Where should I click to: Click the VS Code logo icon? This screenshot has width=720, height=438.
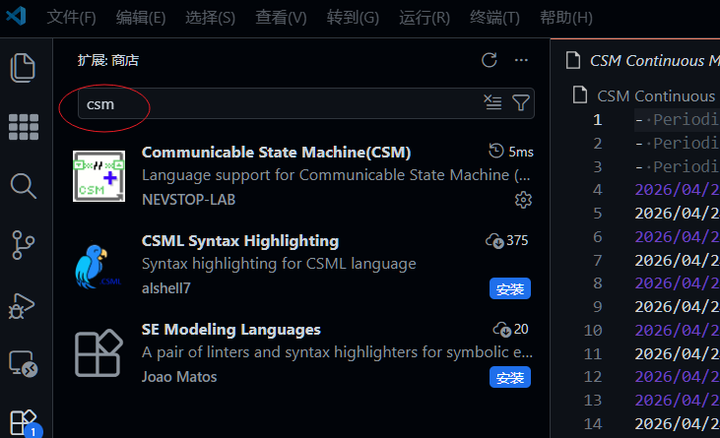coord(16,17)
